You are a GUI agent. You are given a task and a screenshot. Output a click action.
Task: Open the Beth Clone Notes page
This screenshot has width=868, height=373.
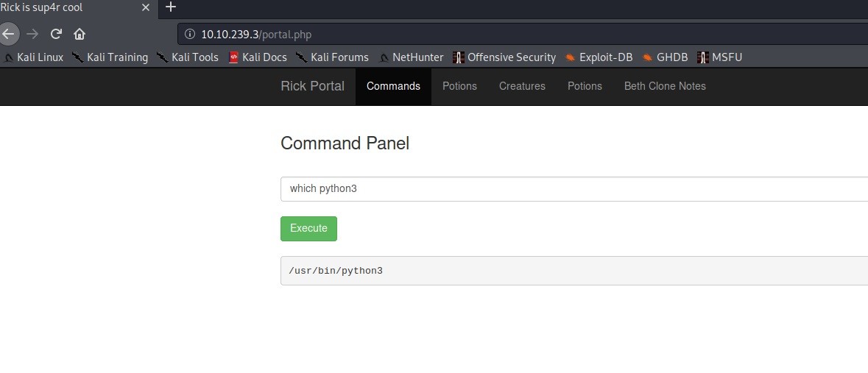665,86
